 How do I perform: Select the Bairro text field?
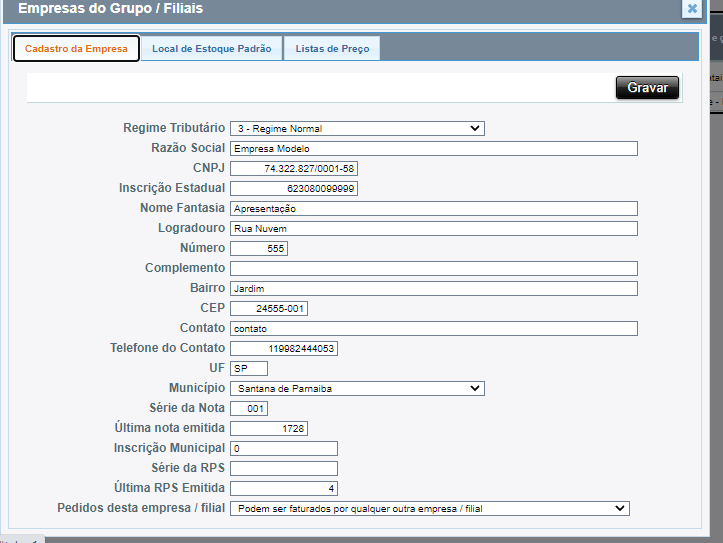click(x=433, y=288)
